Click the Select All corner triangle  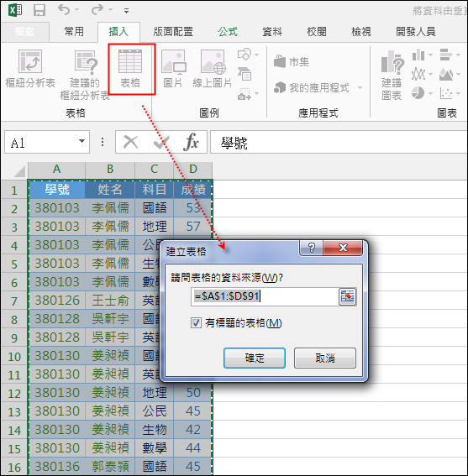coord(19,171)
